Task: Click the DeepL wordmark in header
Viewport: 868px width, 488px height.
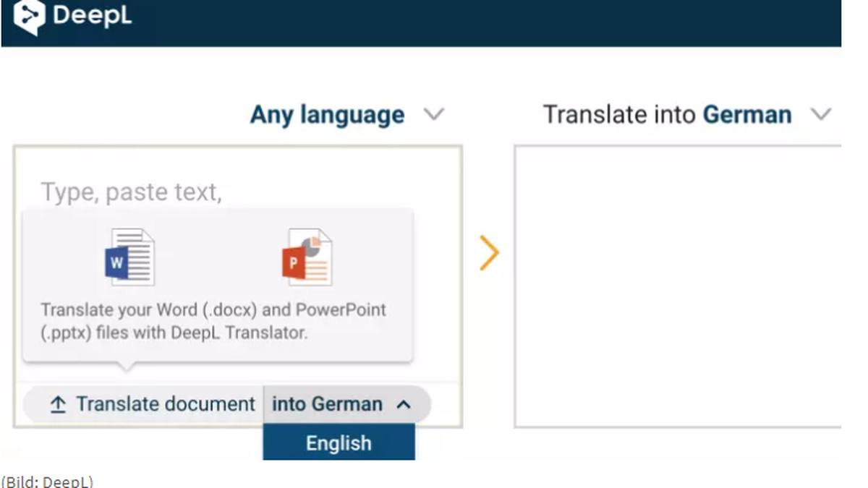Action: tap(92, 16)
